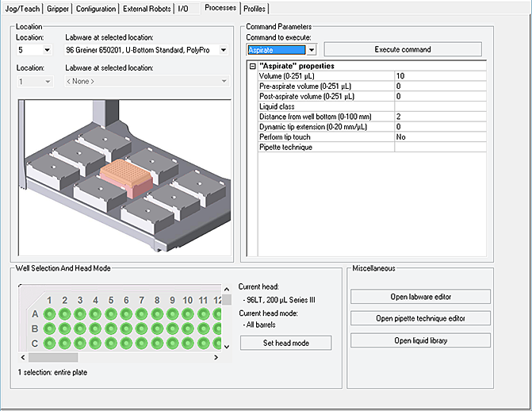Select the External Robots tab

pyautogui.click(x=148, y=9)
